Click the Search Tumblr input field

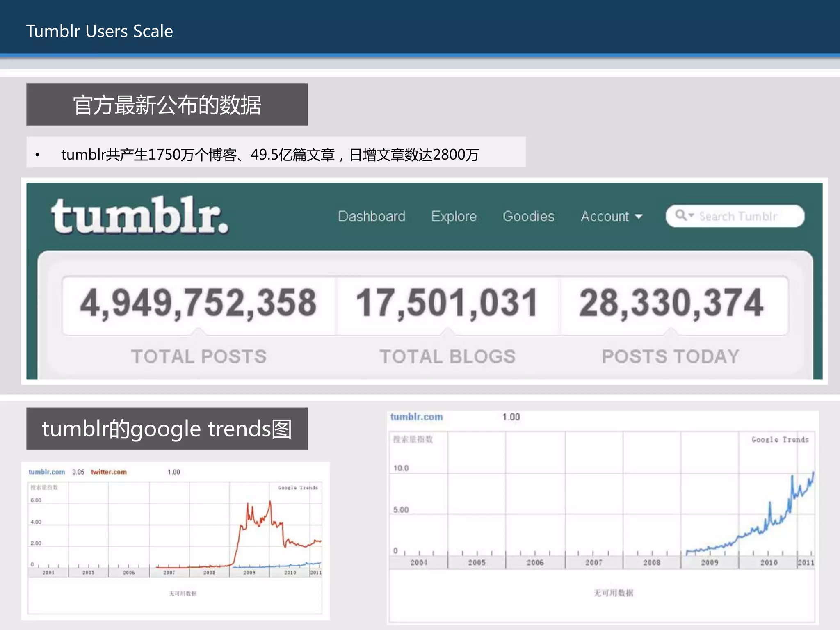(735, 216)
